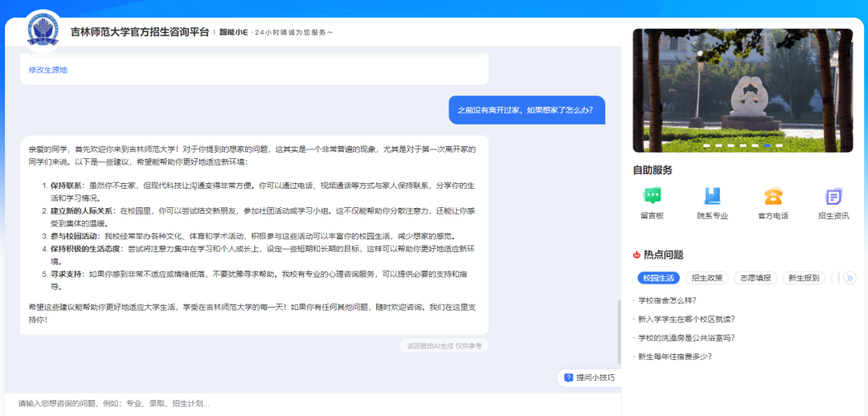Open question 学校的洗澡房是公共浴室吗?
Image resolution: width=868 pixels, height=416 pixels.
[686, 338]
